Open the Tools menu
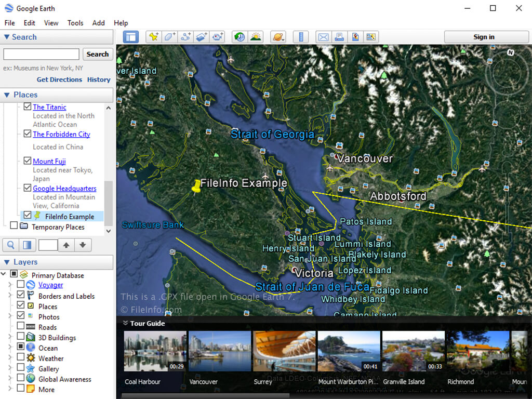This screenshot has height=399, width=532. pyautogui.click(x=75, y=23)
